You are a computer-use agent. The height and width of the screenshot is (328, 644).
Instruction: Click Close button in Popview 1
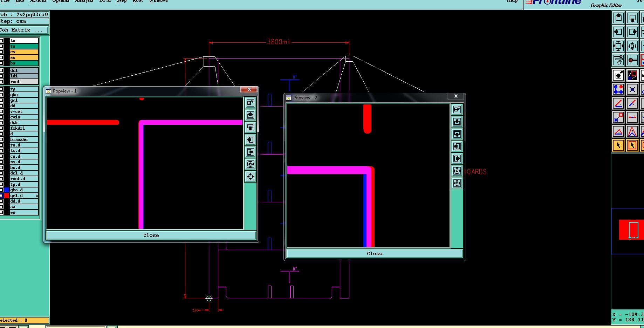(151, 235)
